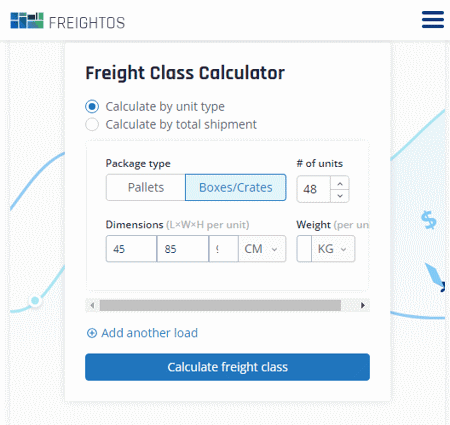Click the scrollbar left arrow

[x=92, y=305]
